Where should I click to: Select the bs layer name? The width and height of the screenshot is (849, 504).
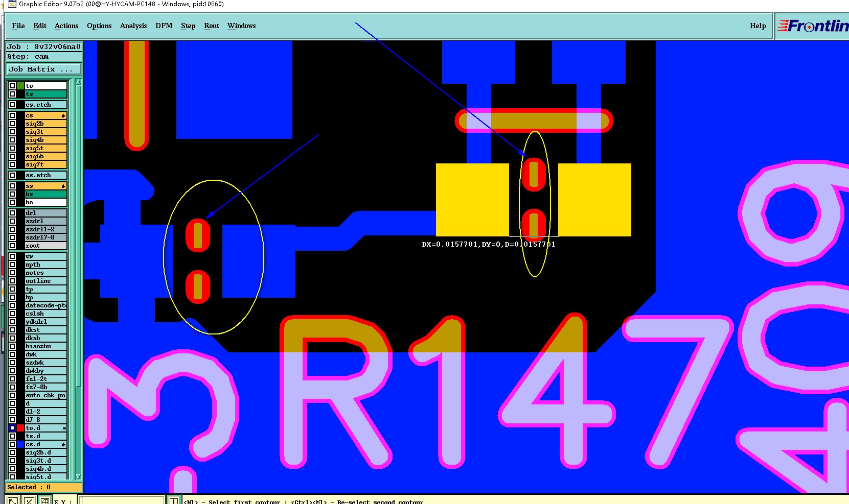coord(46,194)
